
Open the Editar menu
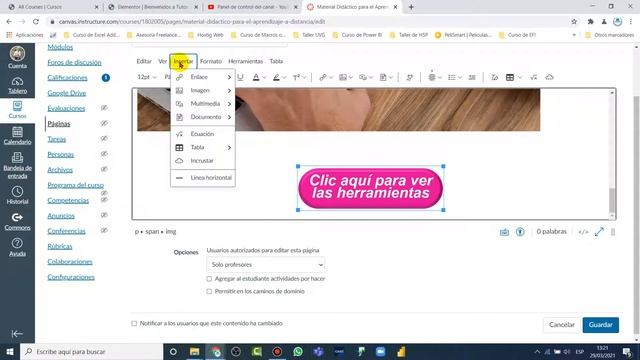tap(144, 61)
